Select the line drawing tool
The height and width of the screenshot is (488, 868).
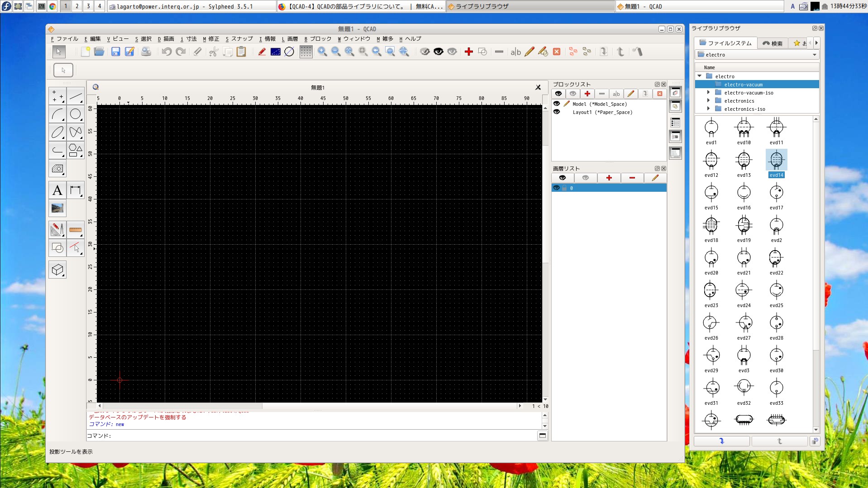pyautogui.click(x=76, y=96)
